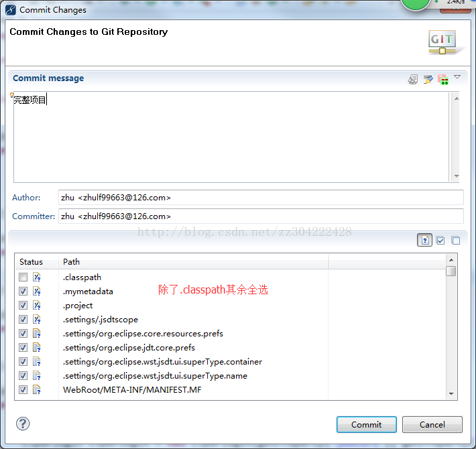Screen dimensions: 476x449
Task: Click the superType.name file icon
Action: 37,375
